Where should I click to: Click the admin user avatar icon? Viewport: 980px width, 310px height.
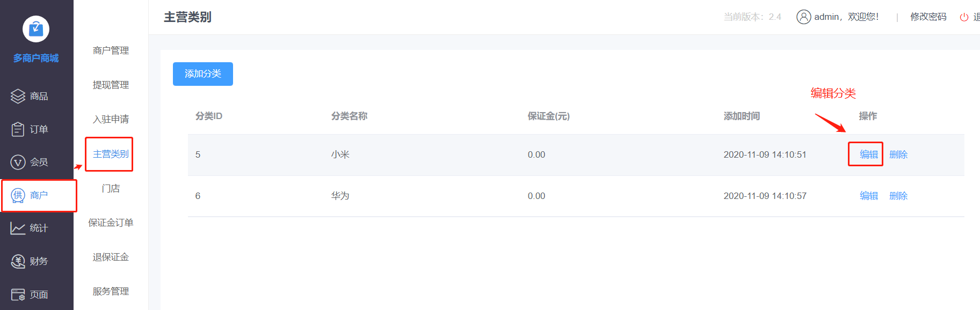pyautogui.click(x=803, y=17)
